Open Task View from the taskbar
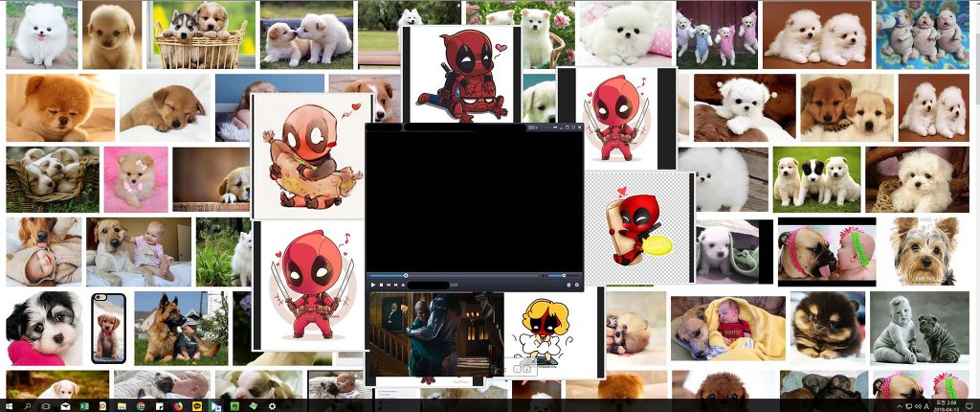 point(46,406)
